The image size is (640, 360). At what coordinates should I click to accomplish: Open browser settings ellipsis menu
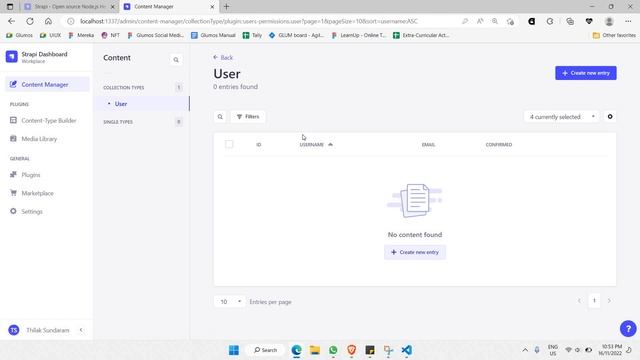628,21
